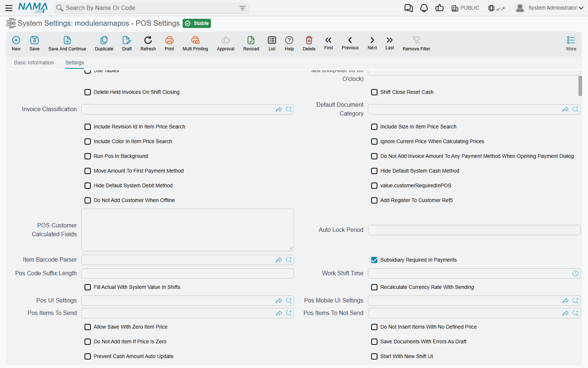Delete the record with trash icon
This screenshot has width=588, height=368.
[309, 43]
